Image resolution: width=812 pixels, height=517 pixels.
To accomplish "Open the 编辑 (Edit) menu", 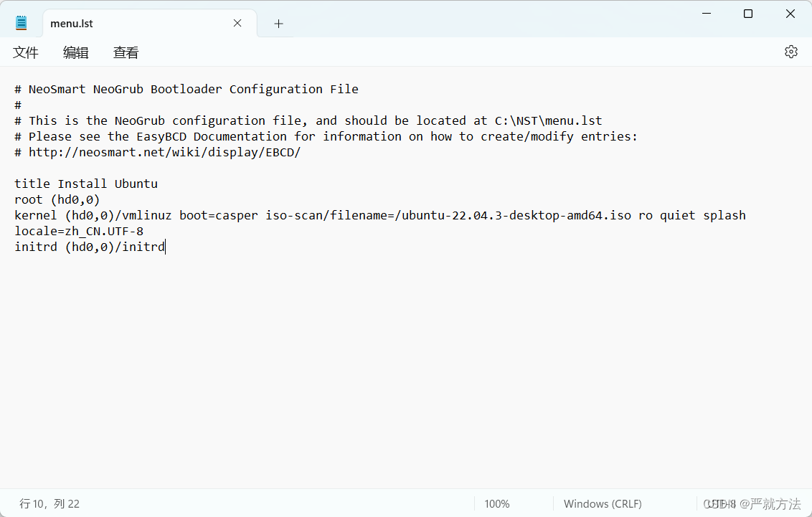I will point(75,52).
